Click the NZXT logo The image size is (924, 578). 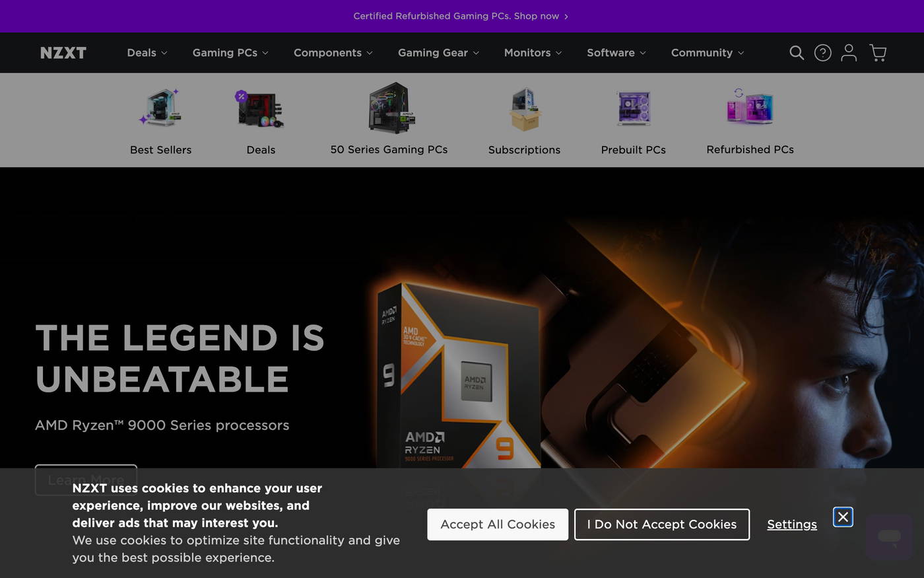pos(63,52)
